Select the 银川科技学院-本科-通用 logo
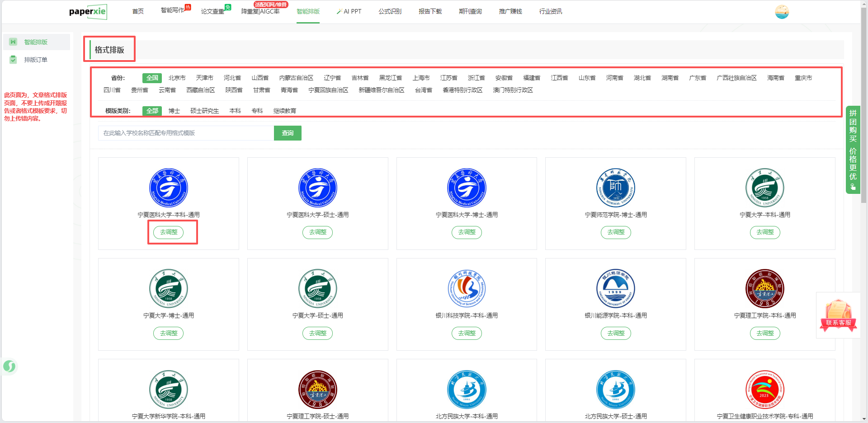The height and width of the screenshot is (423, 868). [466, 288]
